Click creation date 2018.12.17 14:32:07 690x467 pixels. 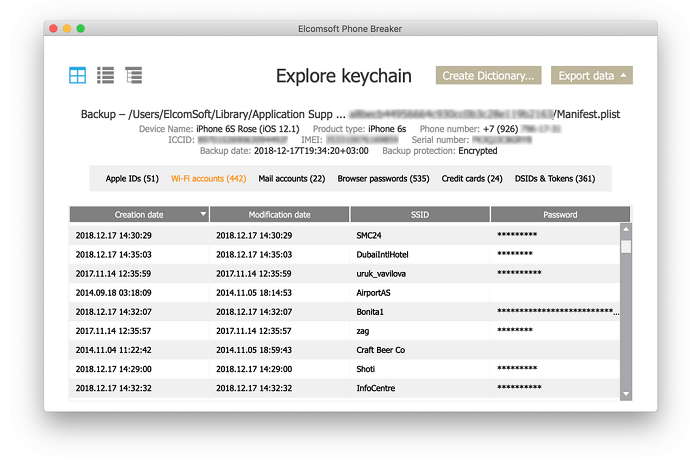[114, 312]
